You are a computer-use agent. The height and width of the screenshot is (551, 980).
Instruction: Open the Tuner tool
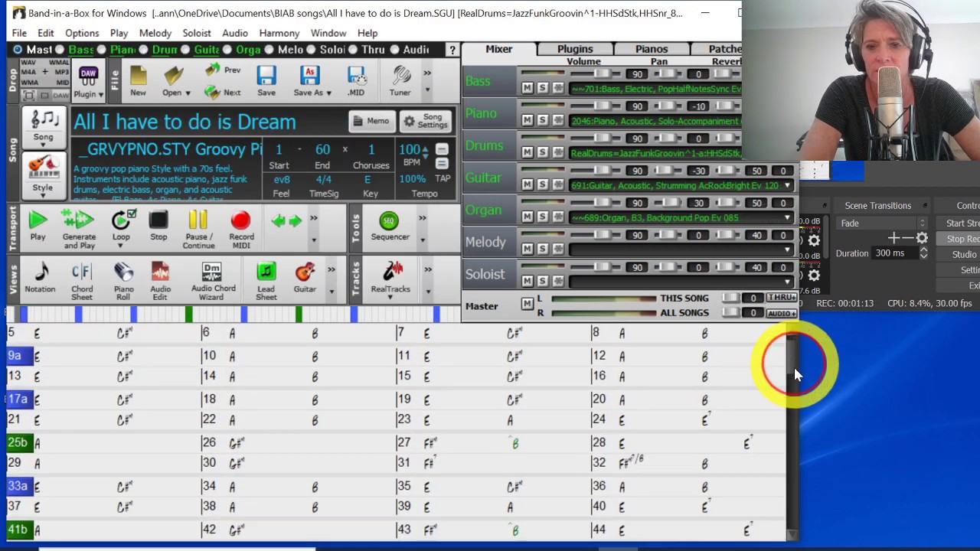(400, 81)
